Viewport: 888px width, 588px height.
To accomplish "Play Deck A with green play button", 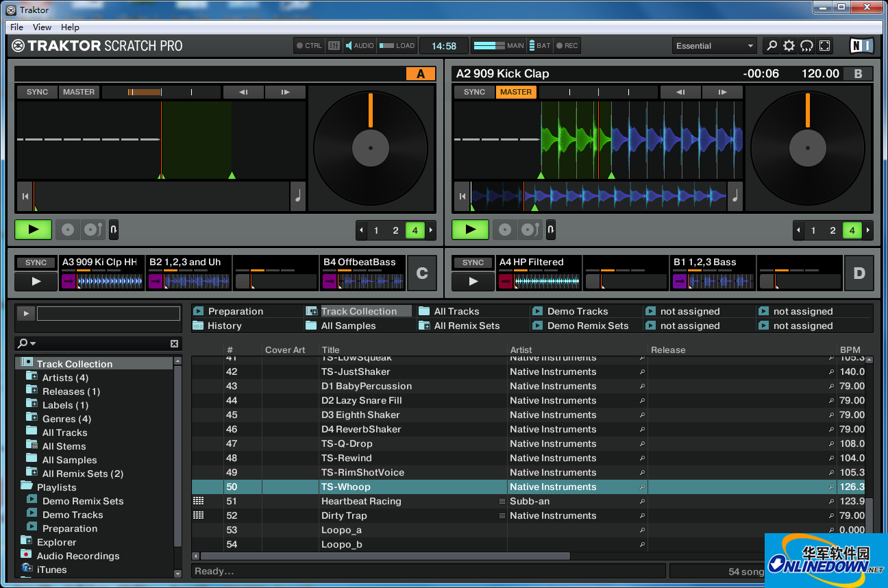I will (x=34, y=230).
